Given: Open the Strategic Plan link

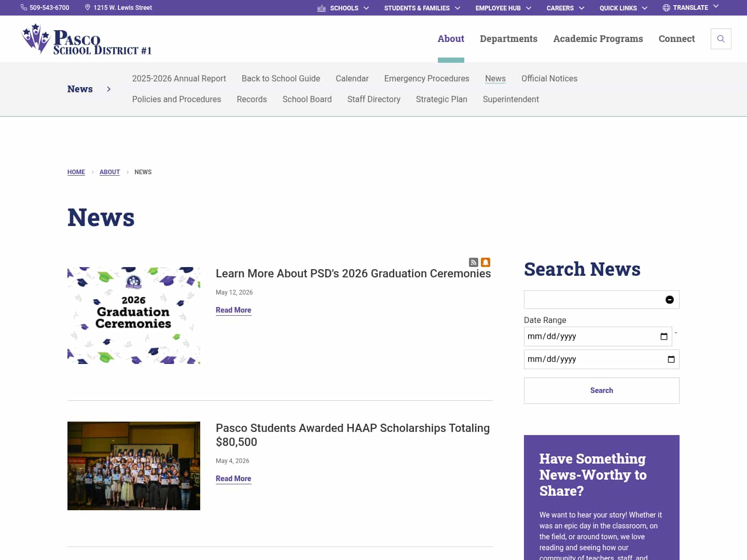Looking at the screenshot, I should pos(441,99).
